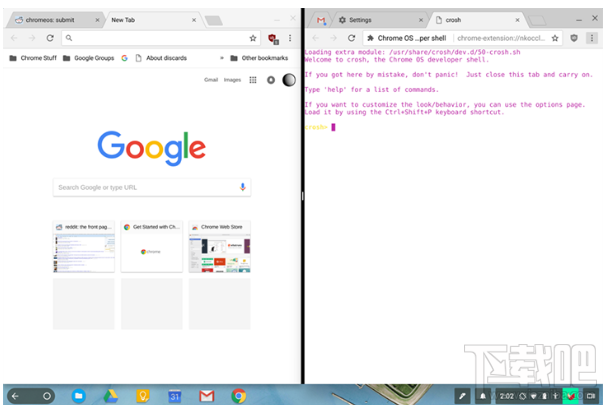Switch to the chromeos: submit tab
Screen dimensions: 604x405
tap(54, 20)
